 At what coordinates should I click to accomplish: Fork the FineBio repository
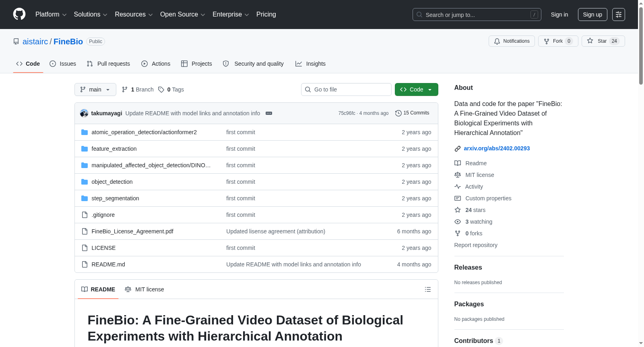coord(558,41)
